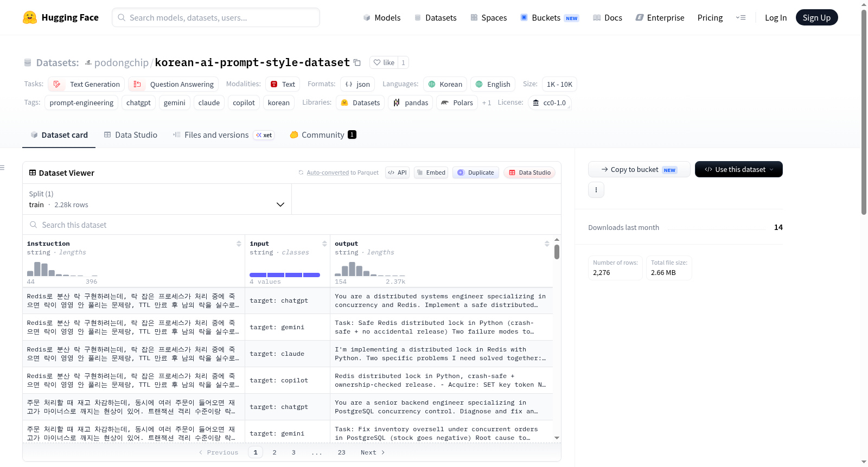Go to page 3 of rows

293,452
